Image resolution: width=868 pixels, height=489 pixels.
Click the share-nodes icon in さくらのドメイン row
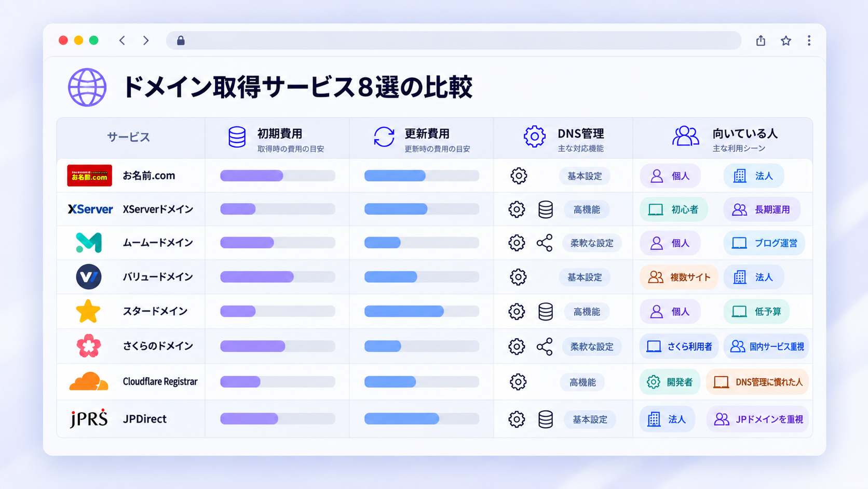pyautogui.click(x=545, y=347)
